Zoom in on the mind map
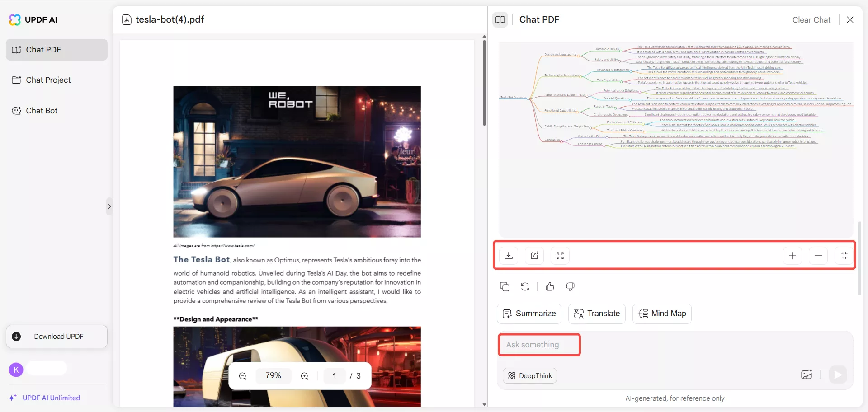This screenshot has height=412, width=868. click(793, 256)
